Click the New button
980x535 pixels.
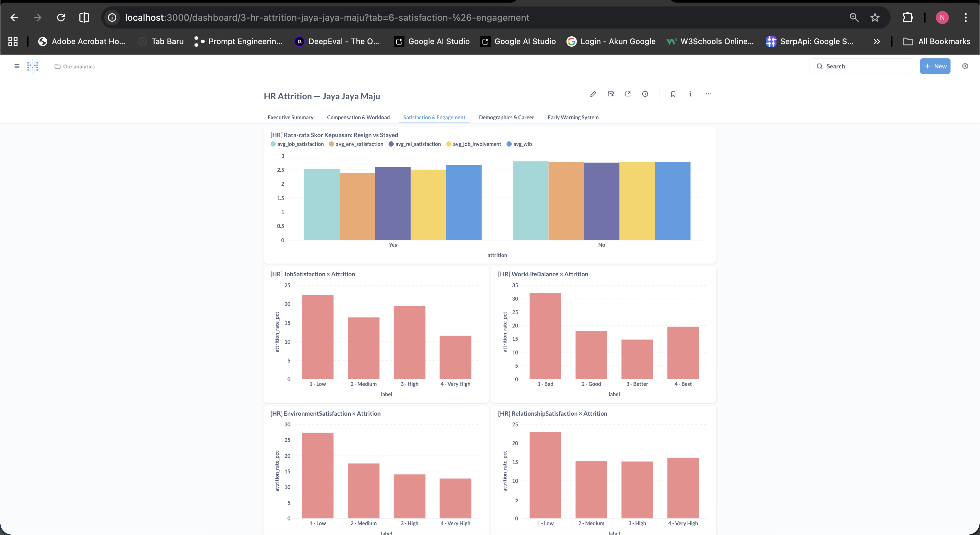[935, 66]
